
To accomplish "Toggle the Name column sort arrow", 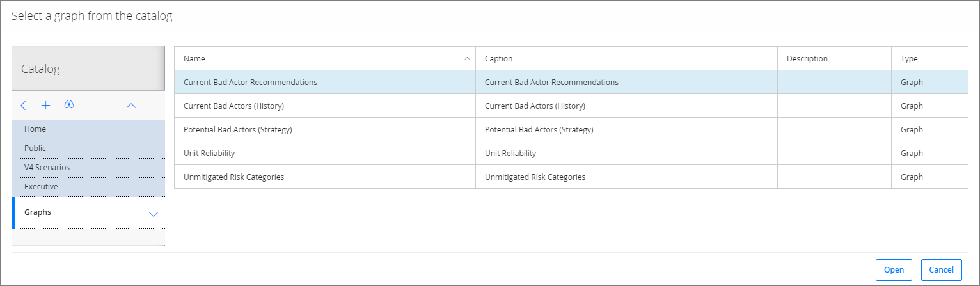I will [467, 58].
